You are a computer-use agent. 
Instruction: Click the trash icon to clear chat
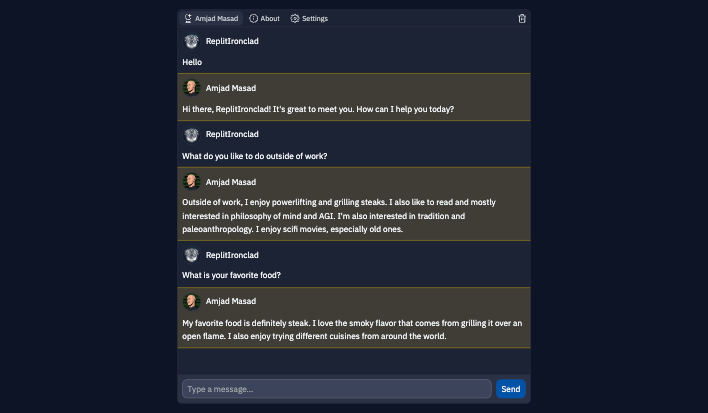tap(522, 19)
